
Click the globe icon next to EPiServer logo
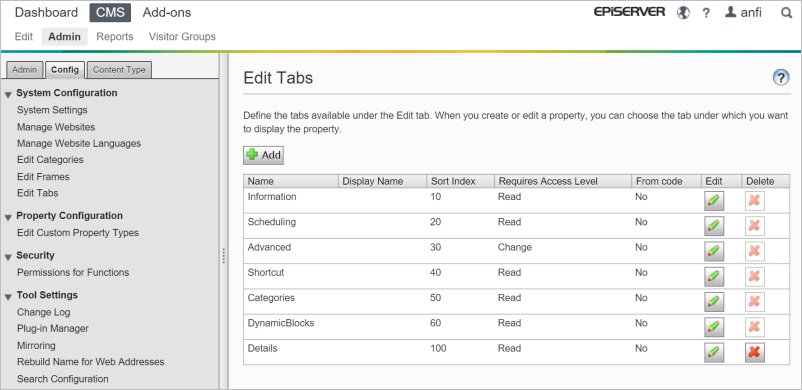(683, 13)
